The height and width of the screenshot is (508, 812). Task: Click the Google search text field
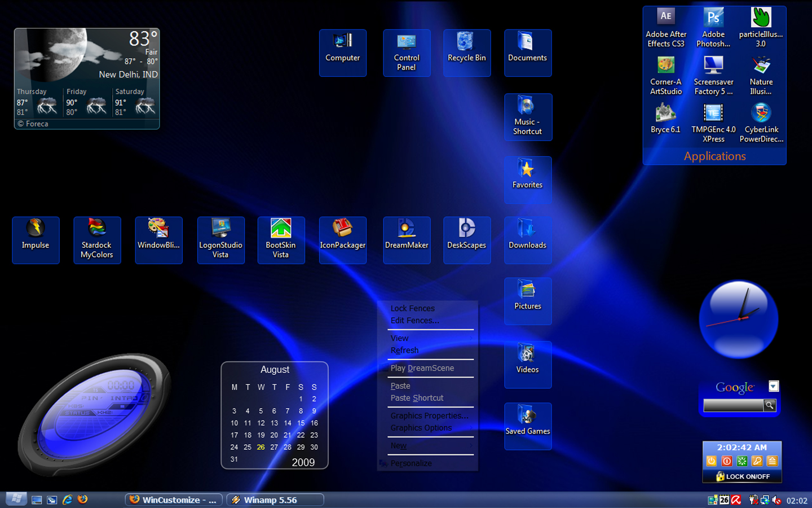click(733, 405)
